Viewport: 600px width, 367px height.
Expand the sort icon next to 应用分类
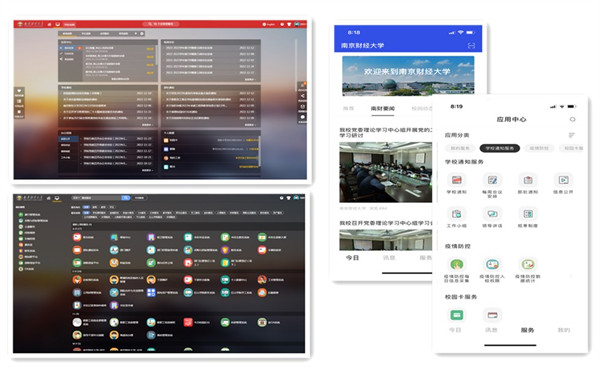click(572, 135)
